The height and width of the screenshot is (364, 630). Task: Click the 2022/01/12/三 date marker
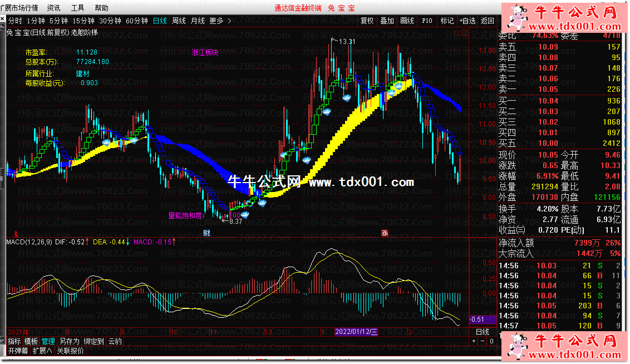[356, 332]
